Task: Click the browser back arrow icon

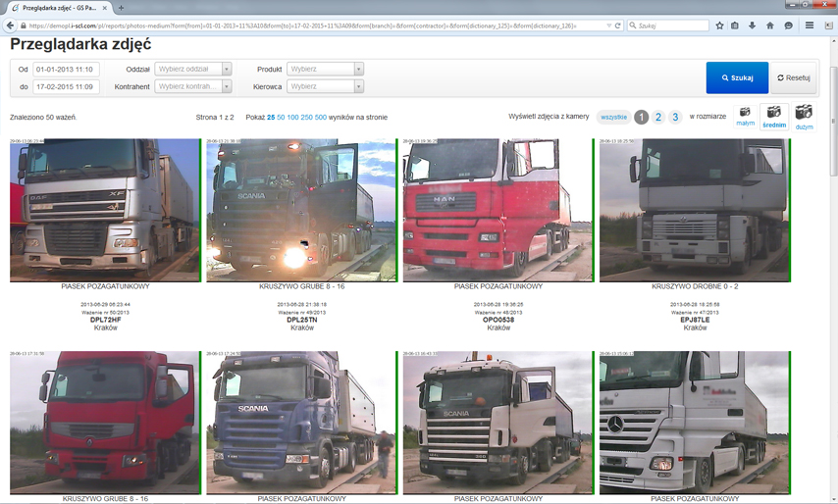Action: click(11, 25)
